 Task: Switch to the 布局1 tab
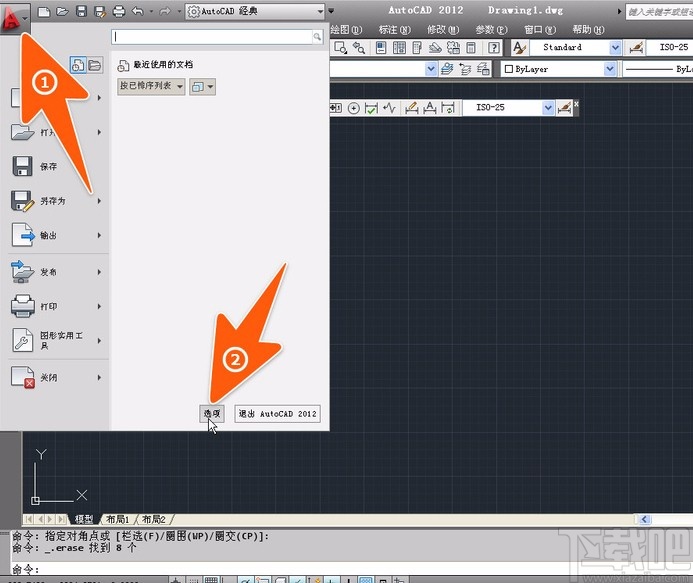tap(118, 519)
